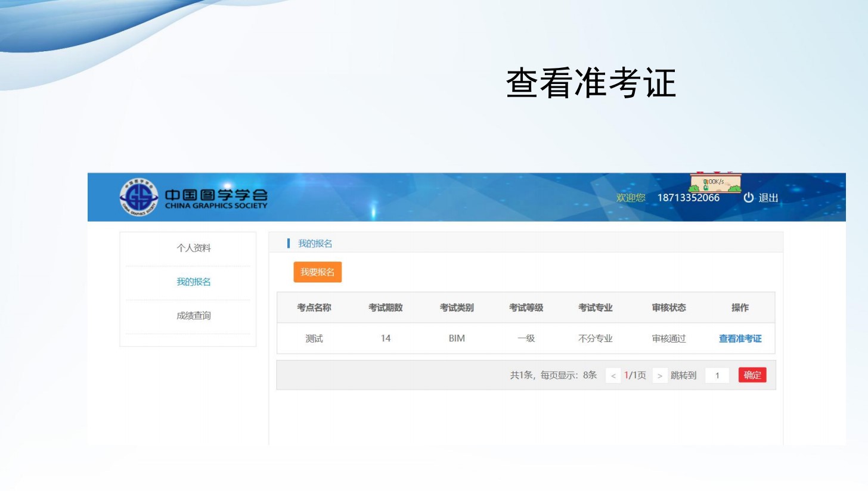Select 我的报名 in the left sidebar
Image resolution: width=868 pixels, height=491 pixels.
coord(193,282)
